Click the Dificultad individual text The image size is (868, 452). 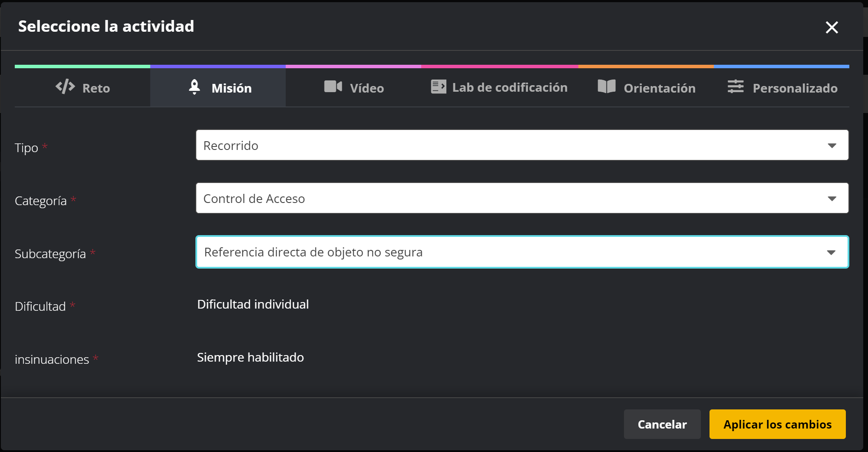(253, 304)
